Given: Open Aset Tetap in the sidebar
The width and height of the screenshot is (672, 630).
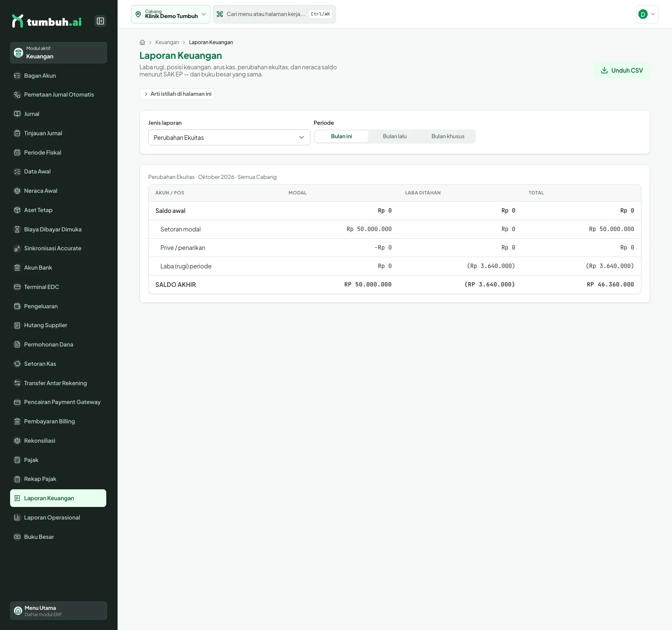Looking at the screenshot, I should 58,210.
